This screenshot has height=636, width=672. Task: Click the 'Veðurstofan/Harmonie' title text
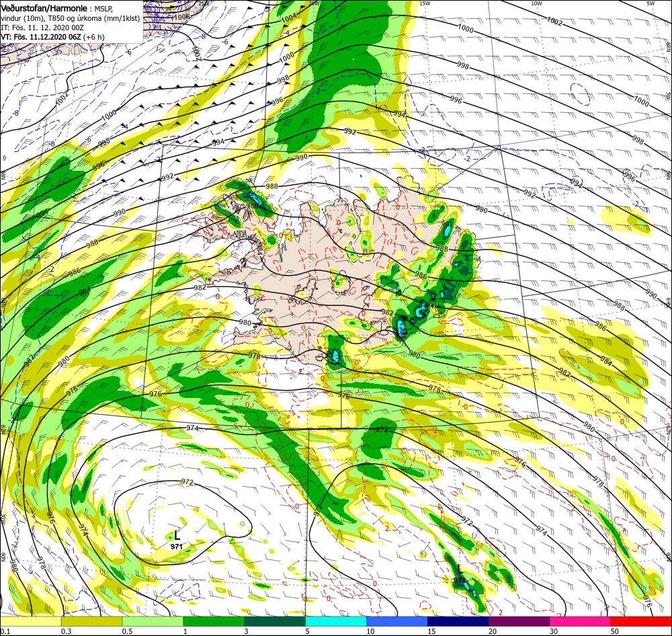pos(44,8)
